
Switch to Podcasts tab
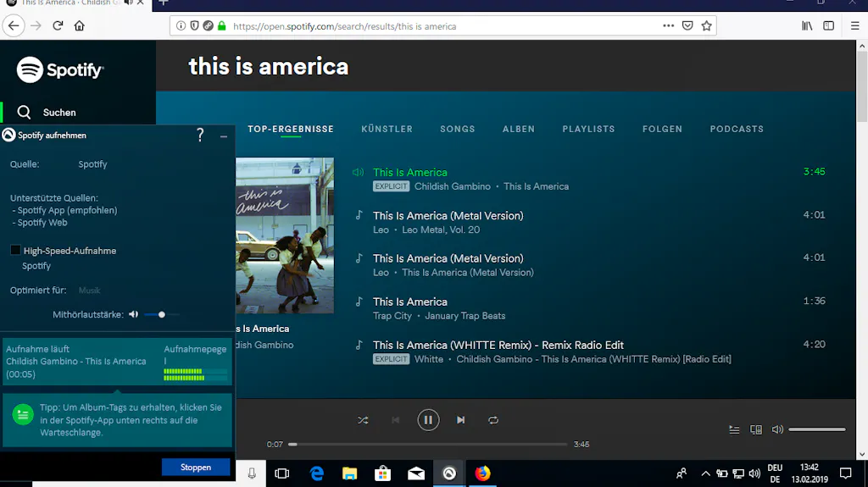[x=737, y=129]
